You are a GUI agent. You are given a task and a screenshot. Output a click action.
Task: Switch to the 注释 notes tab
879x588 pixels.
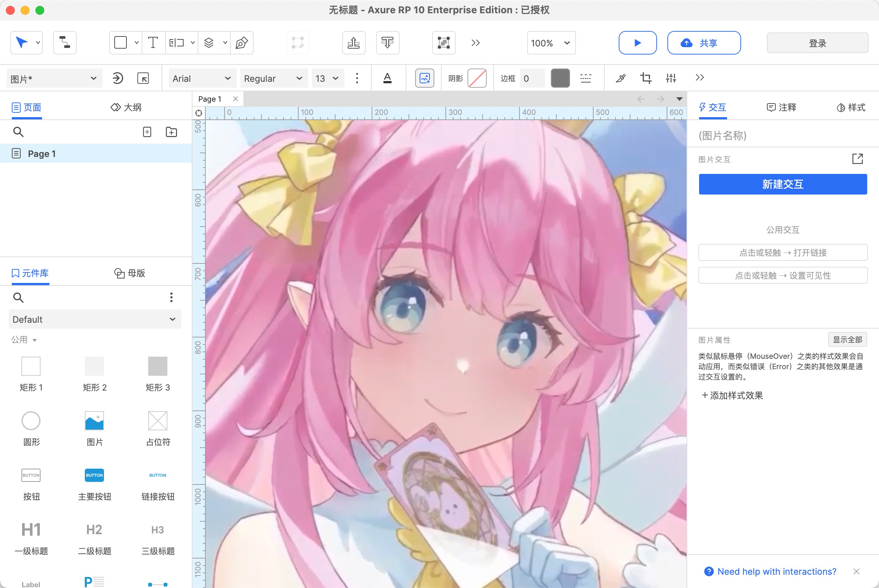coord(781,108)
